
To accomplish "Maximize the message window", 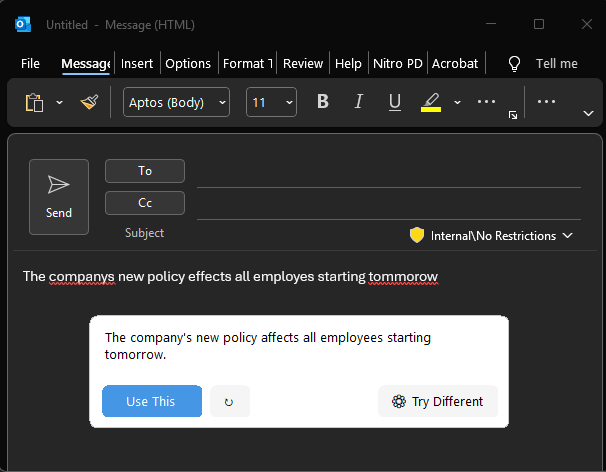I will click(x=539, y=24).
